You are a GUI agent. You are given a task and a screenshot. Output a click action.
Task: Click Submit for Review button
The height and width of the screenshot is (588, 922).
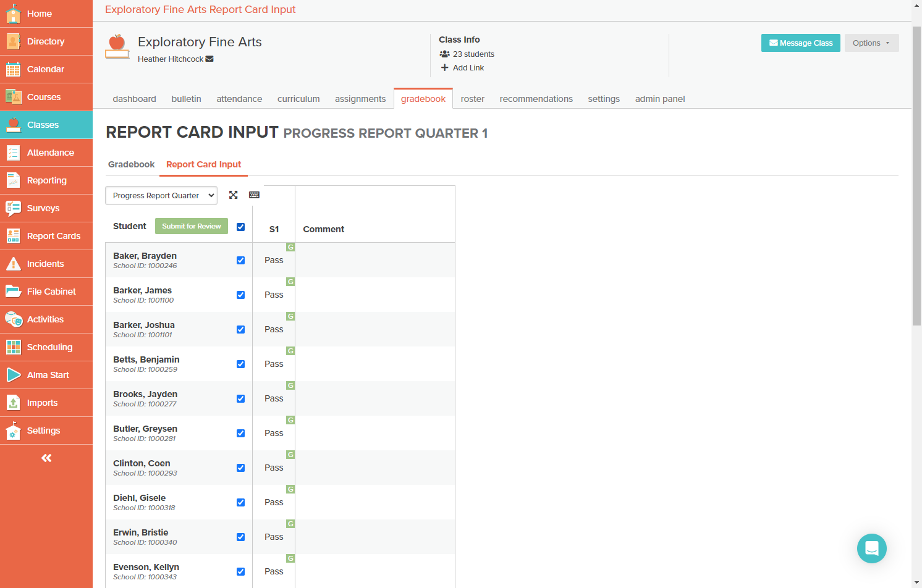coord(192,226)
